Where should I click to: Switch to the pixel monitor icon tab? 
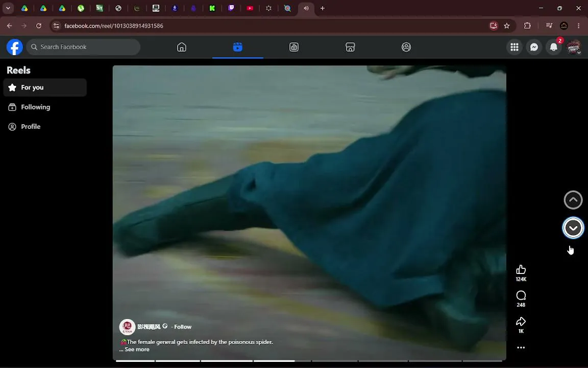pos(156,8)
